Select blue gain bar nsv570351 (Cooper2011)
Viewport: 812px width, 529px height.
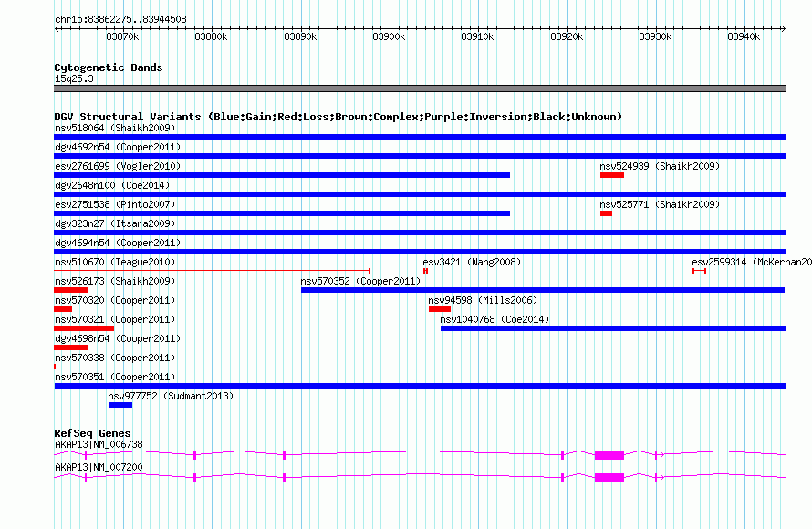pos(420,386)
